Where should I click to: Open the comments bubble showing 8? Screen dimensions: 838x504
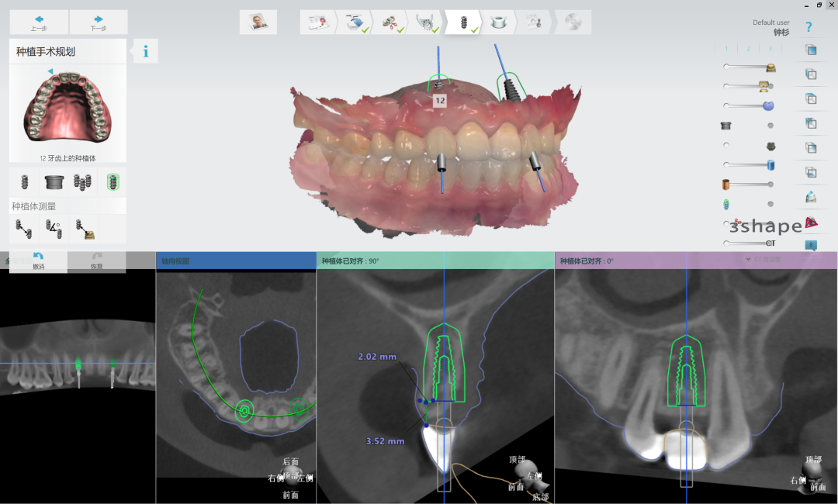(x=811, y=245)
